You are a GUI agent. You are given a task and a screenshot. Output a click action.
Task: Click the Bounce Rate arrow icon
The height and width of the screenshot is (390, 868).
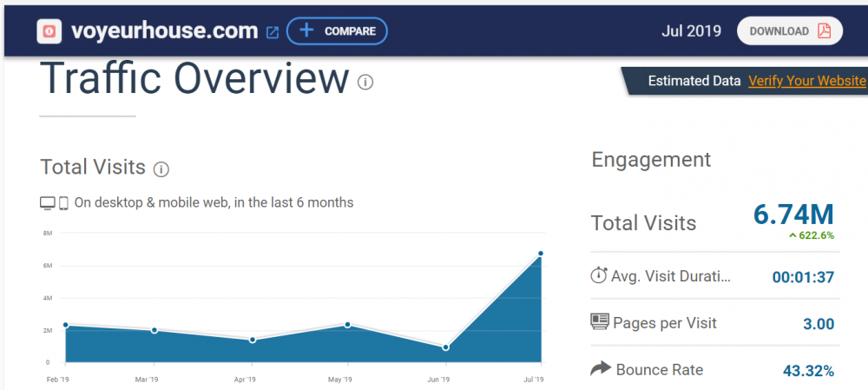[x=600, y=369]
